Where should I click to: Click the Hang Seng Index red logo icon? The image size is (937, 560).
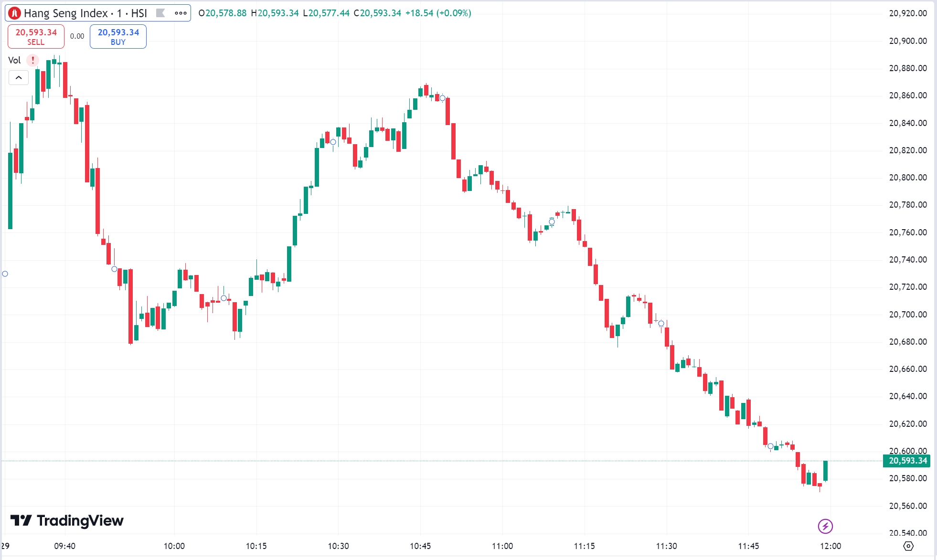click(14, 13)
